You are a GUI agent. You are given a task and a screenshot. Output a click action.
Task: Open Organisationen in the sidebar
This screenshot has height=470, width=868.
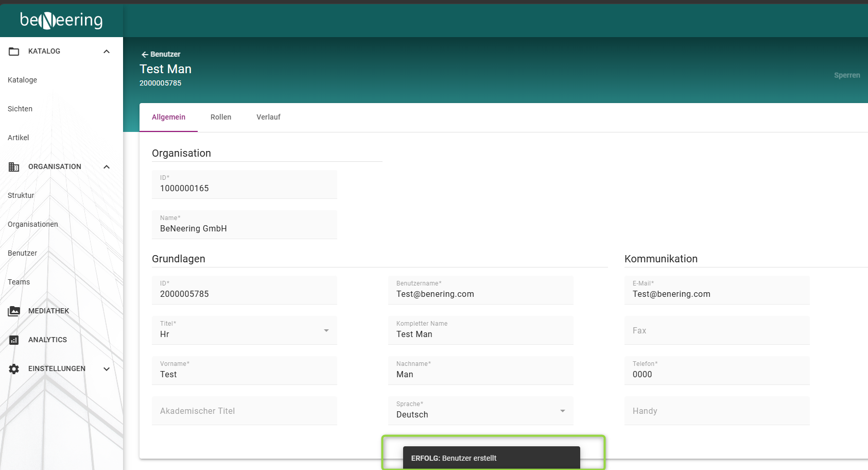point(33,225)
